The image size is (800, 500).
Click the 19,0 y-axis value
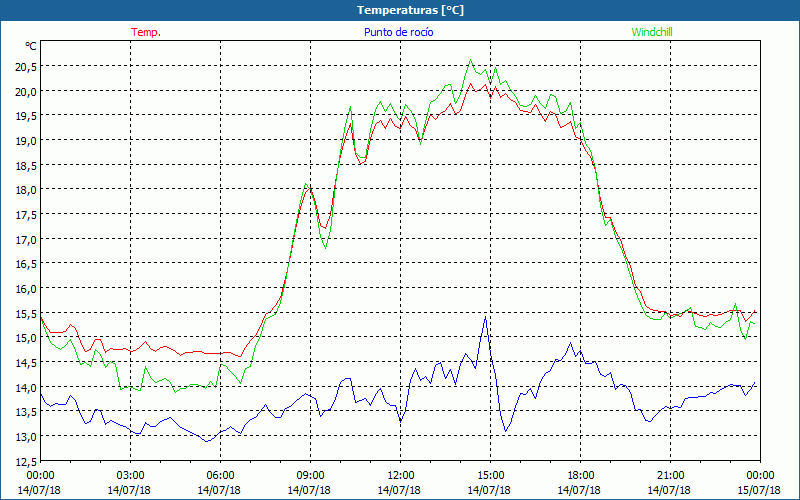coord(27,140)
